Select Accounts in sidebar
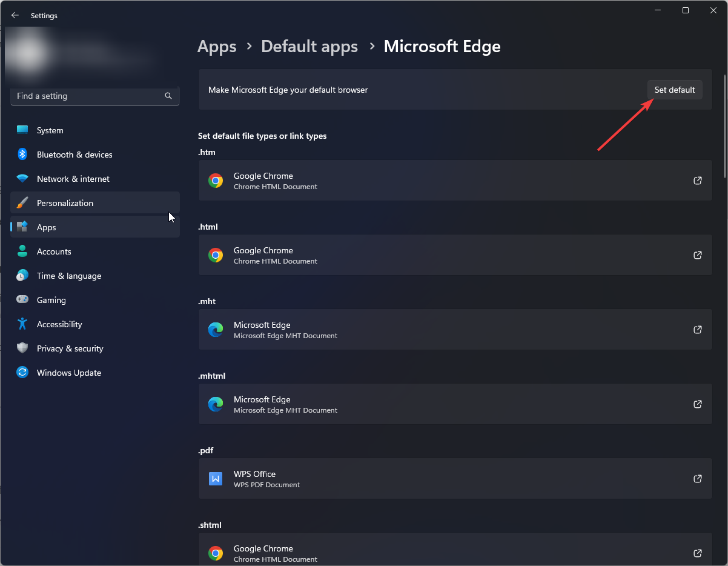This screenshot has height=566, width=728. pyautogui.click(x=95, y=251)
